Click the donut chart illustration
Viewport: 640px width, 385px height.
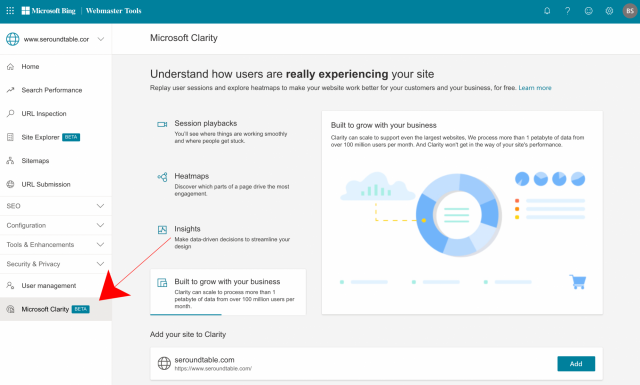458,215
